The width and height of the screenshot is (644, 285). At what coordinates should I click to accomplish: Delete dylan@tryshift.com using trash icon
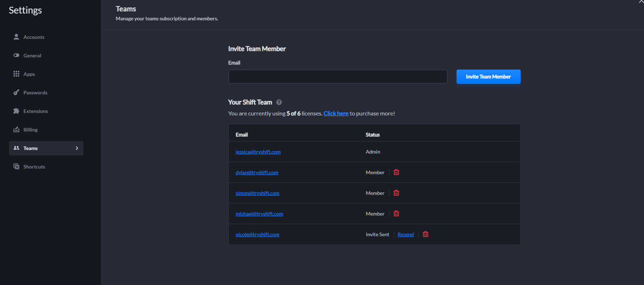(x=396, y=172)
